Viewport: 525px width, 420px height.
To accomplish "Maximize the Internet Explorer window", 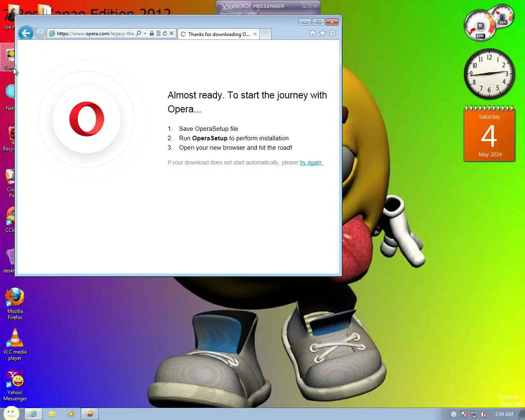I will [x=318, y=22].
